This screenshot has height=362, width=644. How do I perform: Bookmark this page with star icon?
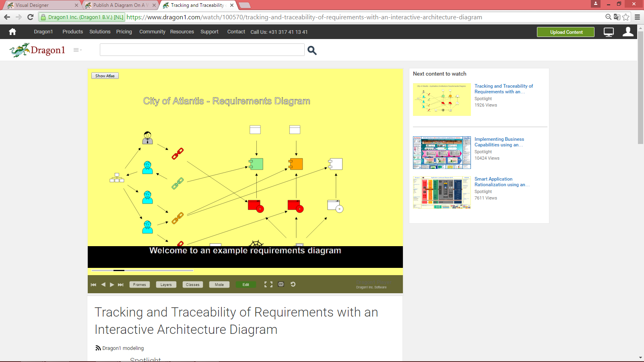tap(626, 17)
